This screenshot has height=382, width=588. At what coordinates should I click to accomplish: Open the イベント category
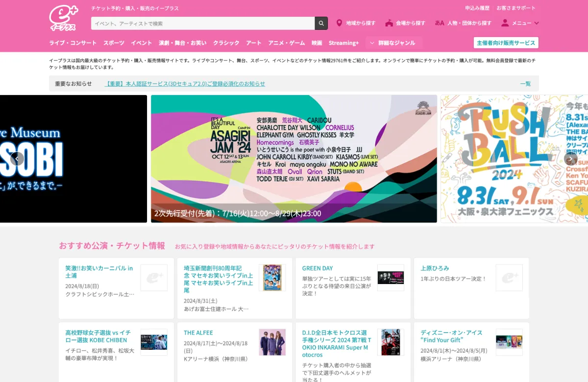[x=142, y=43]
